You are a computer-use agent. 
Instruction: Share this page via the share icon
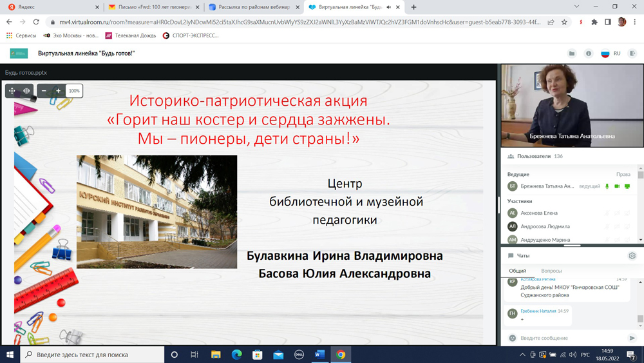[x=551, y=22]
